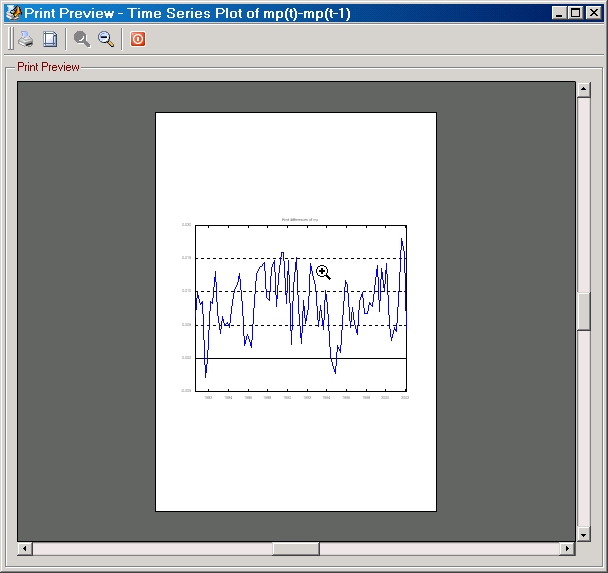
Task: Click the red Close Preview icon
Action: (x=138, y=39)
